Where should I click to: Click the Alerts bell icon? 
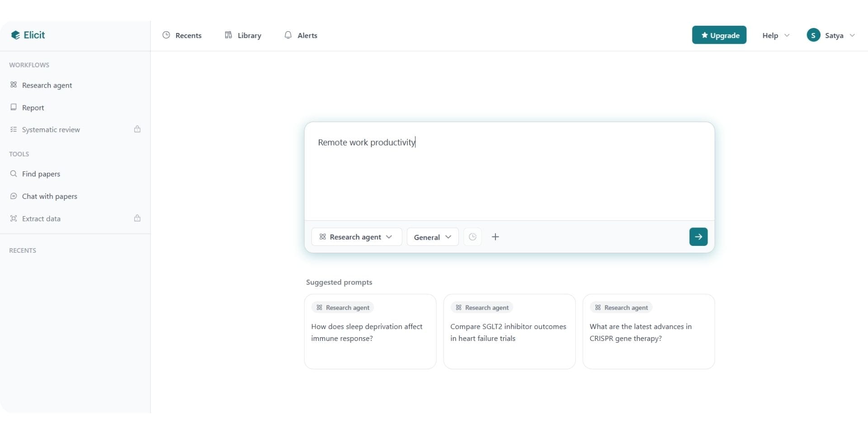288,35
